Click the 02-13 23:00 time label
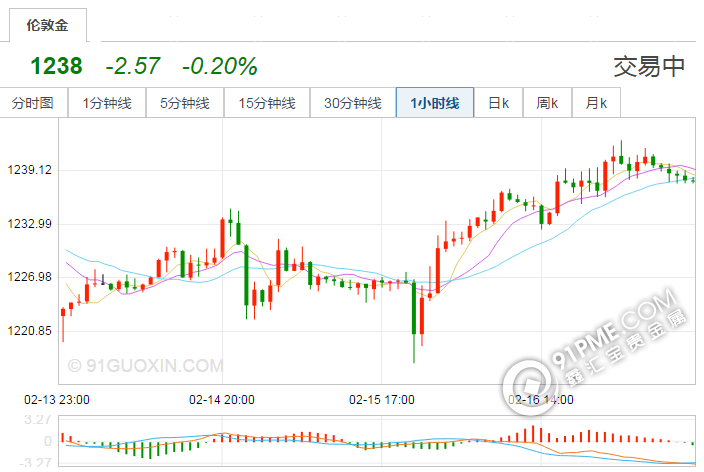This screenshot has height=472, width=704. point(57,399)
